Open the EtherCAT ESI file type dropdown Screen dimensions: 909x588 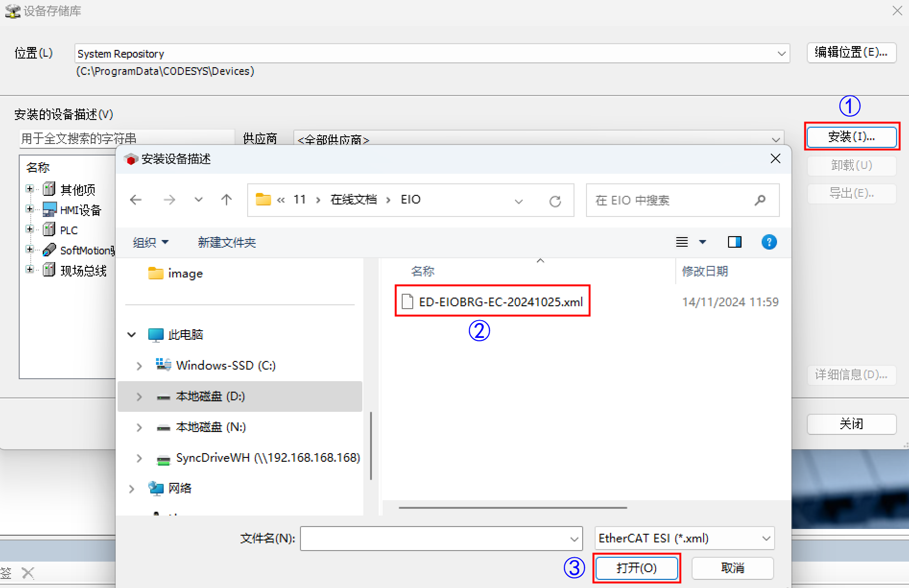[766, 539]
